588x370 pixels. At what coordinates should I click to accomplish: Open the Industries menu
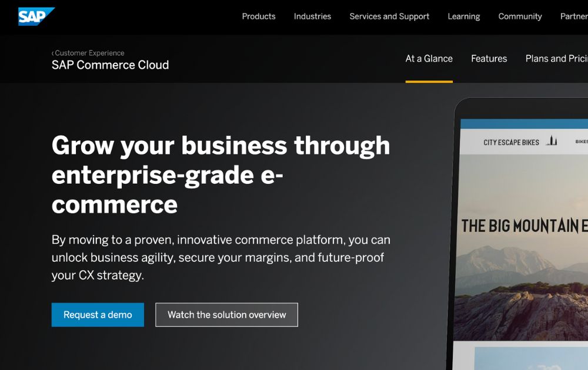point(312,16)
